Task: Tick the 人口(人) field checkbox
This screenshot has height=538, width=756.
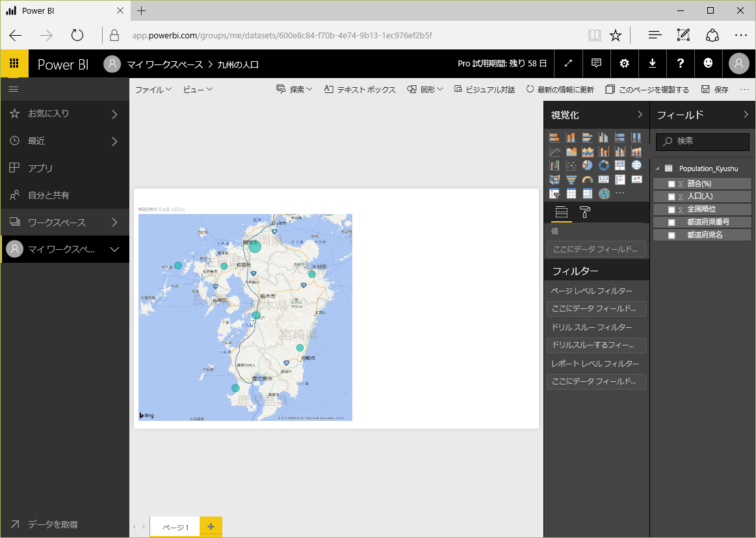Action: coord(671,196)
